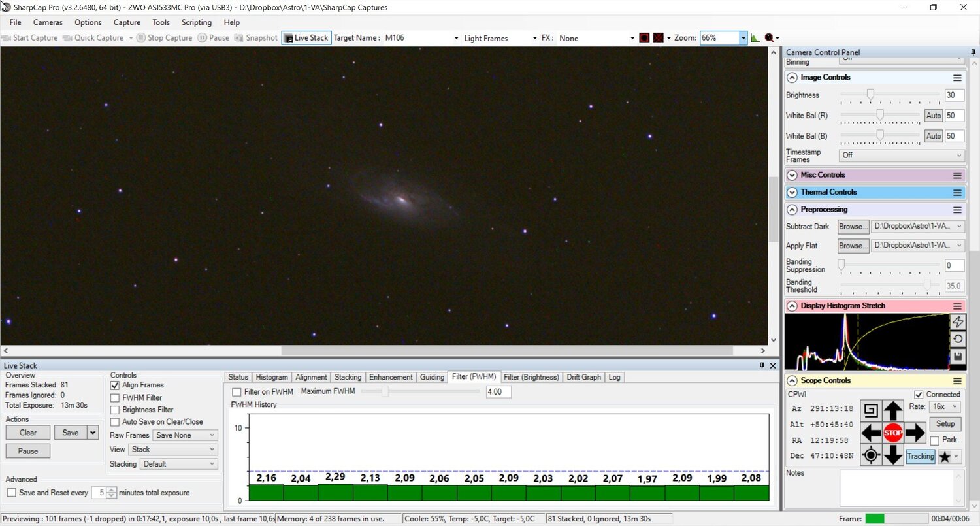The height and width of the screenshot is (526, 980).
Task: Click the Tracking button
Action: coord(920,456)
